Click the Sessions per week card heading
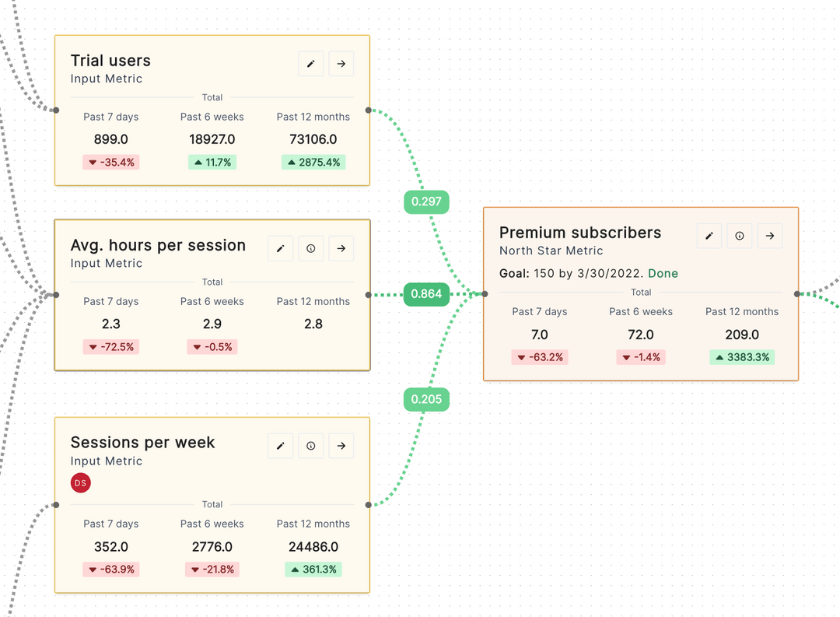 click(142, 442)
